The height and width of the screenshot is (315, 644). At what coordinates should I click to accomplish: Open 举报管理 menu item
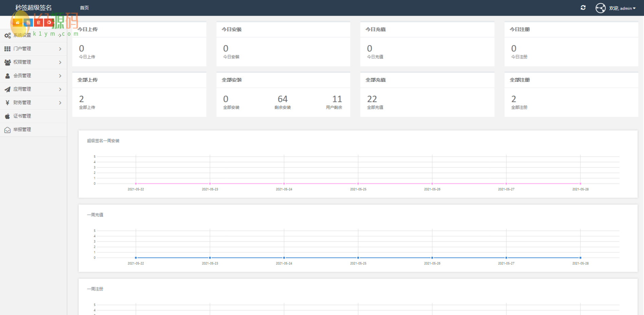[x=33, y=130]
